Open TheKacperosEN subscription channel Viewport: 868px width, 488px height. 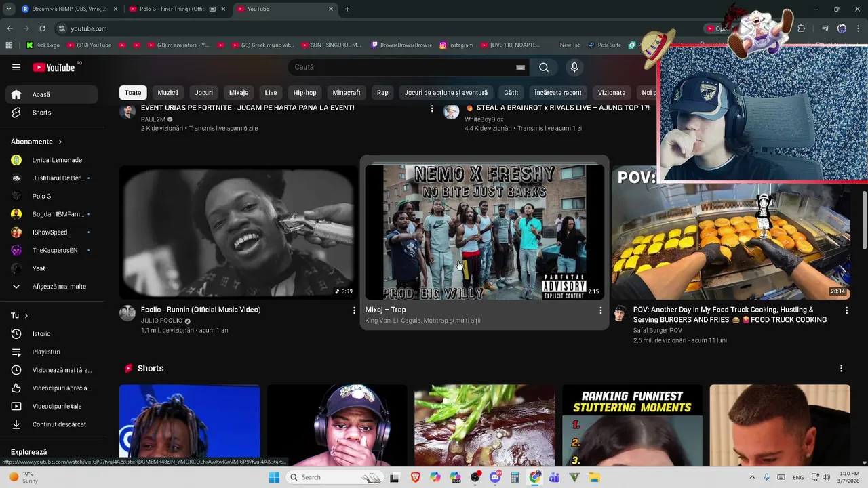[x=52, y=250]
